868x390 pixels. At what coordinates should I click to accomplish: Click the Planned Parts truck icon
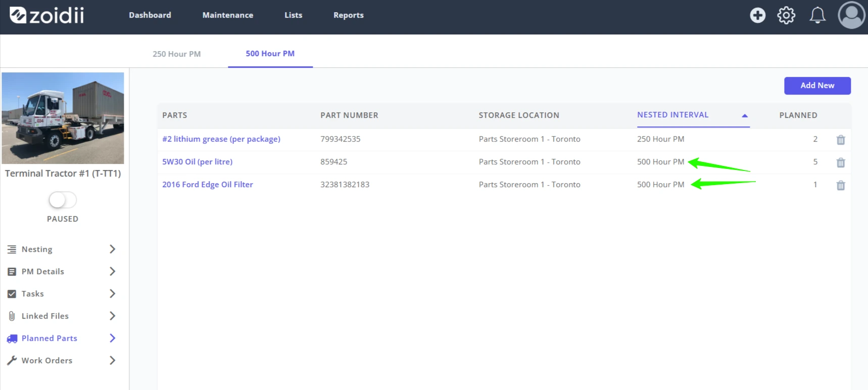(12, 338)
